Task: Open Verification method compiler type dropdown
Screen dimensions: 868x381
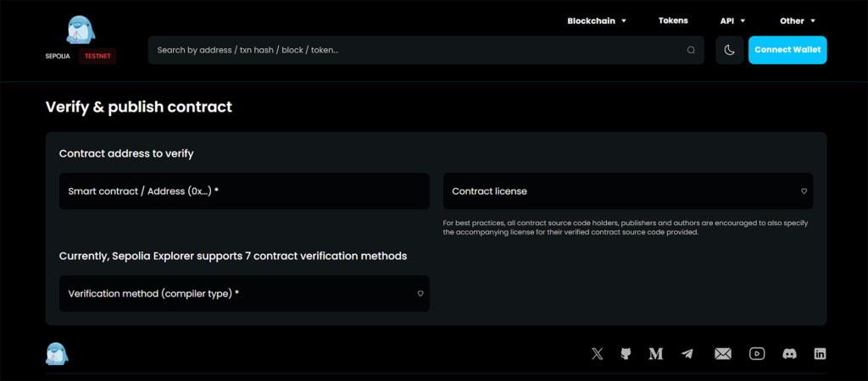Action: click(244, 294)
